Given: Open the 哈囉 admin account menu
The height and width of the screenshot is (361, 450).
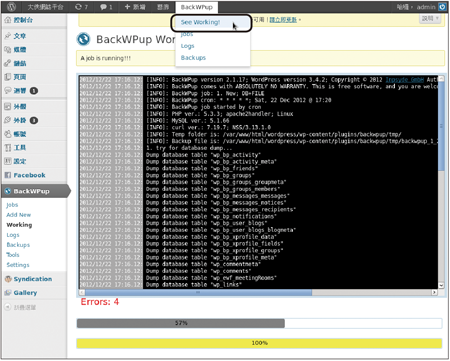Looking at the screenshot, I should (x=416, y=7).
